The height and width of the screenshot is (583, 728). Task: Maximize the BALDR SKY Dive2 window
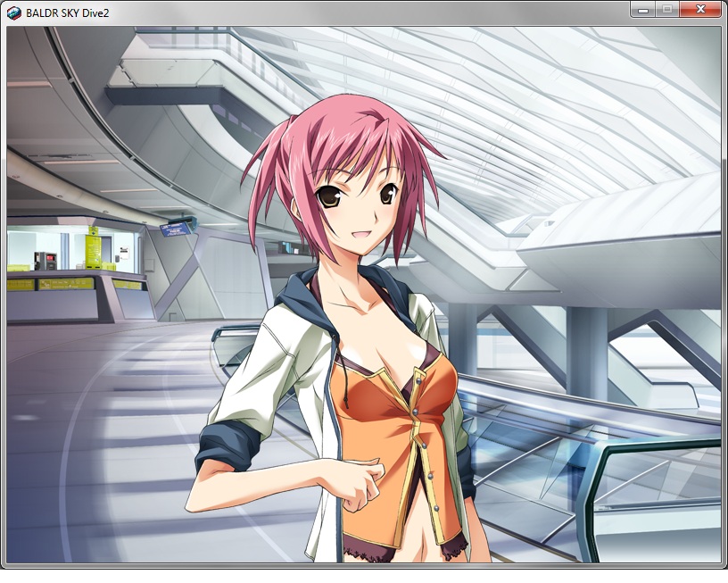(667, 9)
